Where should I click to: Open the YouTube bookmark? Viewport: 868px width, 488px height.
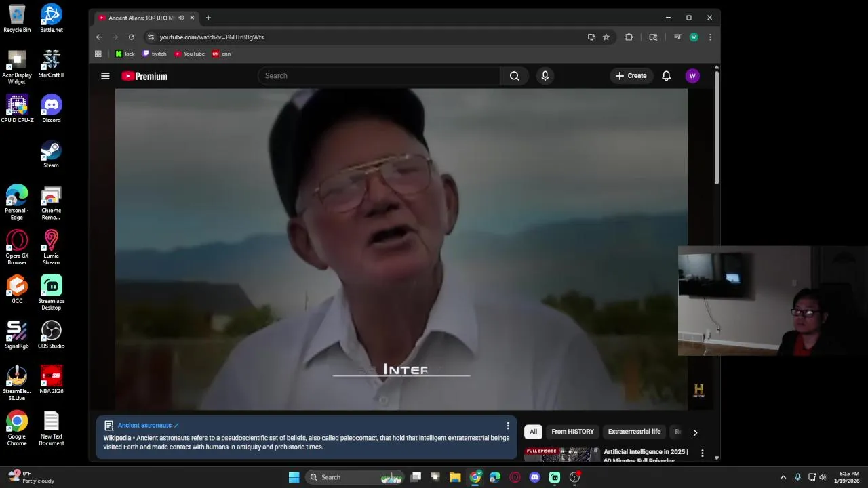[189, 54]
